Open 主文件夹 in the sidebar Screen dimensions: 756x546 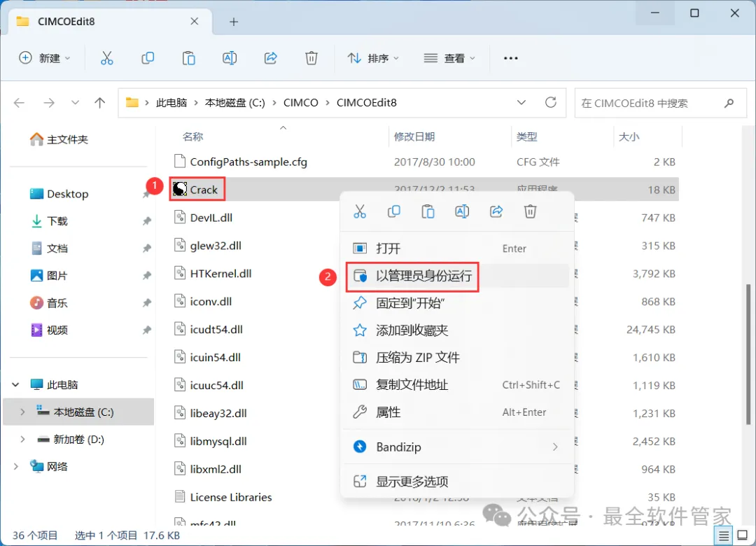pos(59,139)
